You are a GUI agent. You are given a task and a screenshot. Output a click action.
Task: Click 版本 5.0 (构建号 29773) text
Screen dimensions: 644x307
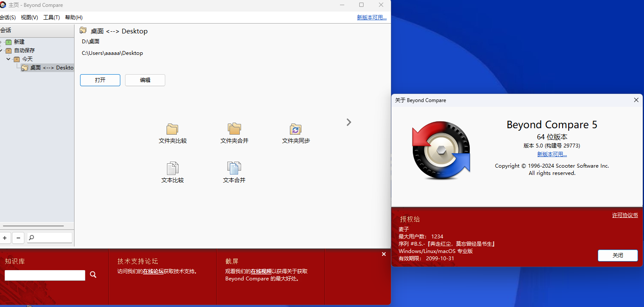coord(552,146)
